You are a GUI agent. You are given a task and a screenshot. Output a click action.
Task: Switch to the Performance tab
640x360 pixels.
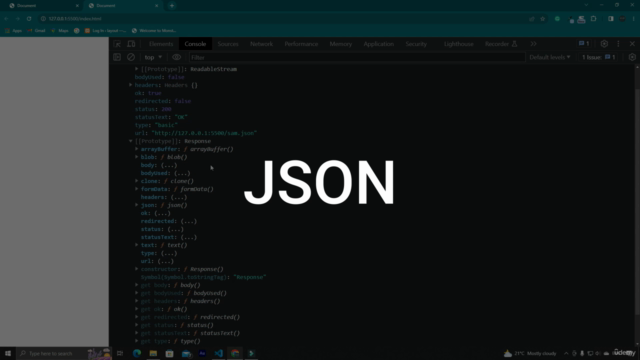[301, 44]
